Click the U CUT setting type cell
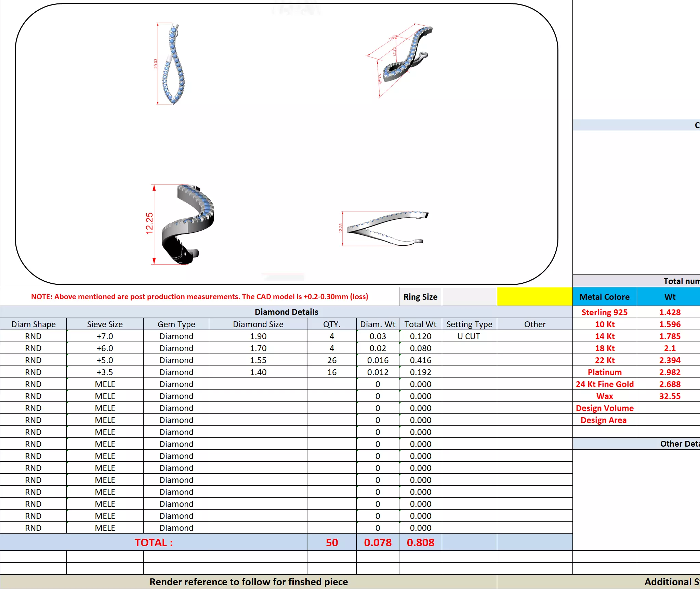700x589 pixels. tap(469, 336)
